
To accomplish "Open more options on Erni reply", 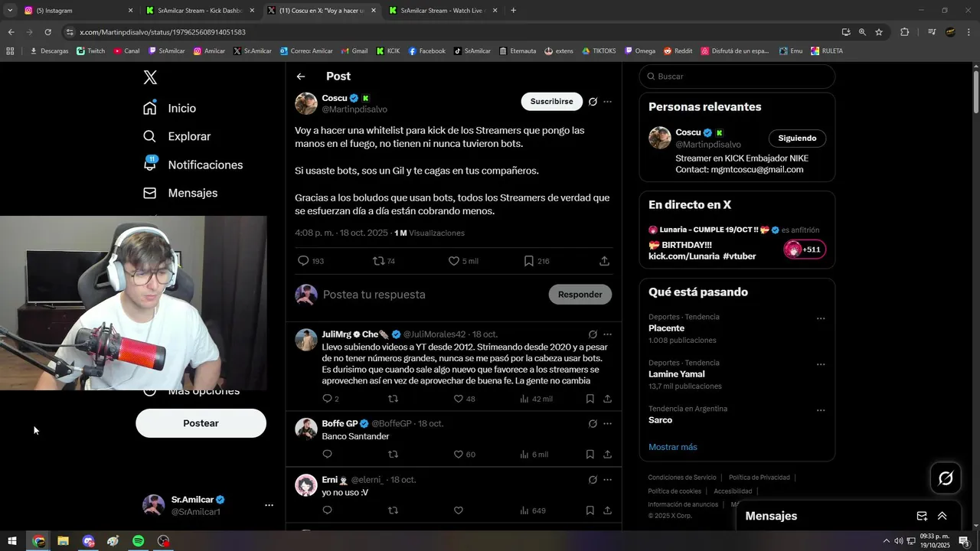I will (607, 480).
